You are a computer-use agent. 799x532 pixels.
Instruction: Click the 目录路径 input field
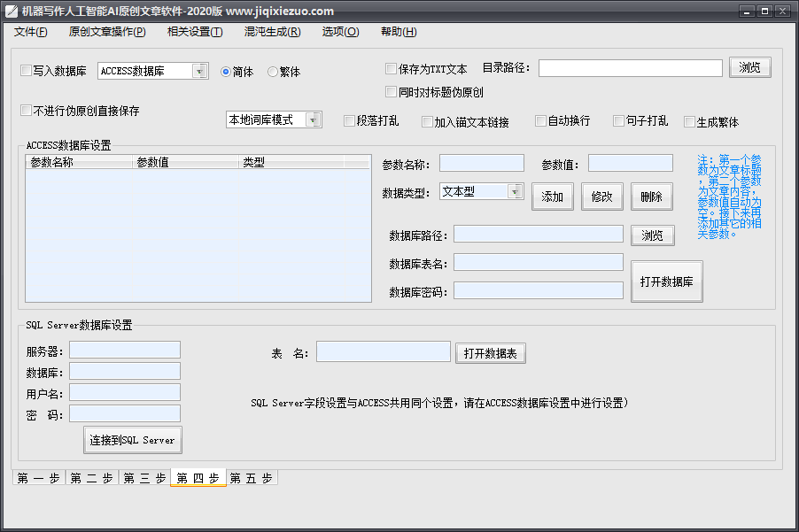point(630,68)
